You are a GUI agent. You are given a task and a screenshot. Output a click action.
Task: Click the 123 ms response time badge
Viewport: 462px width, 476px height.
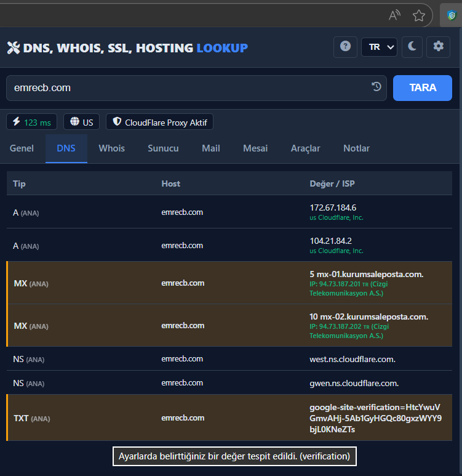click(x=32, y=122)
